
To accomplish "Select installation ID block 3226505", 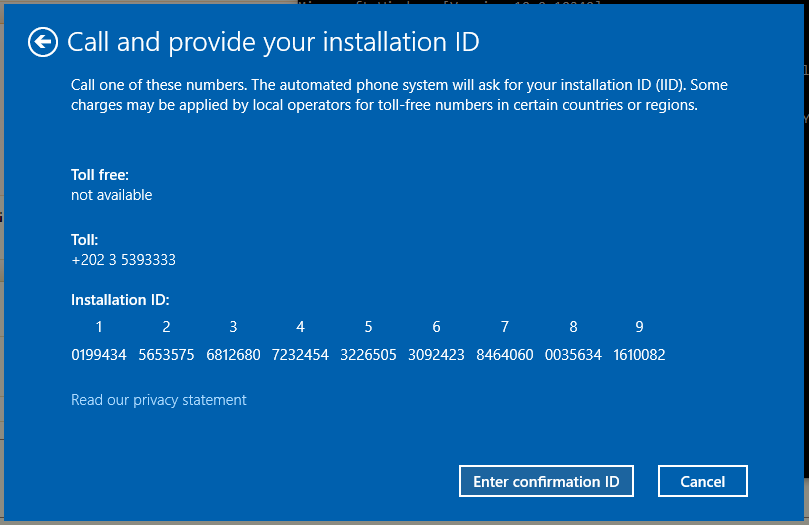I will [x=368, y=355].
